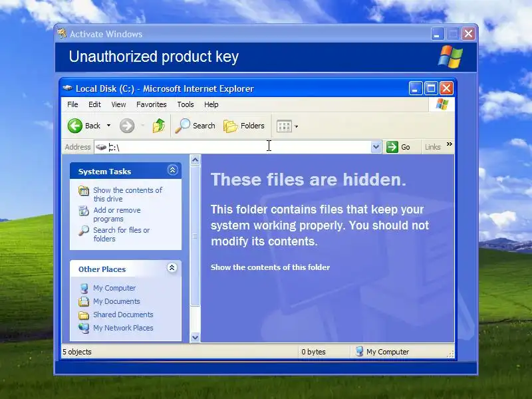This screenshot has height=399, width=532.
Task: Click the '5 objects' status bar text
Action: pos(77,352)
